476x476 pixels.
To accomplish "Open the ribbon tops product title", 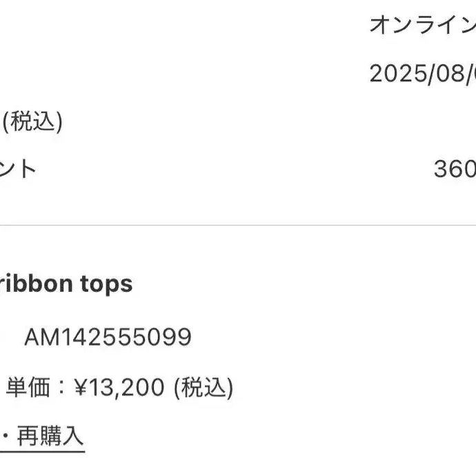I will [x=66, y=284].
